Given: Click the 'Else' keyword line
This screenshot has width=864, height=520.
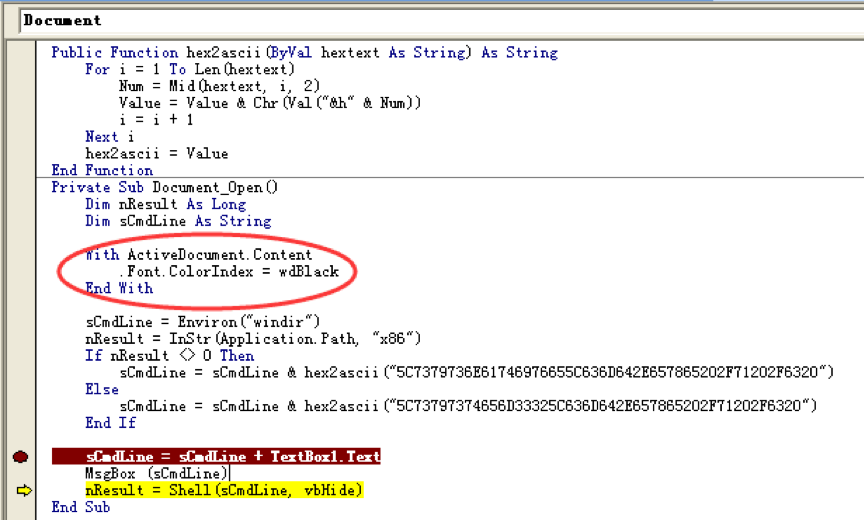Looking at the screenshot, I should point(102,389).
